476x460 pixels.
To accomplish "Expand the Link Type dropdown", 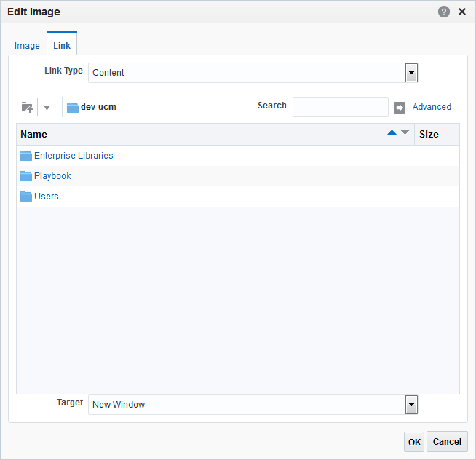I will click(x=411, y=73).
